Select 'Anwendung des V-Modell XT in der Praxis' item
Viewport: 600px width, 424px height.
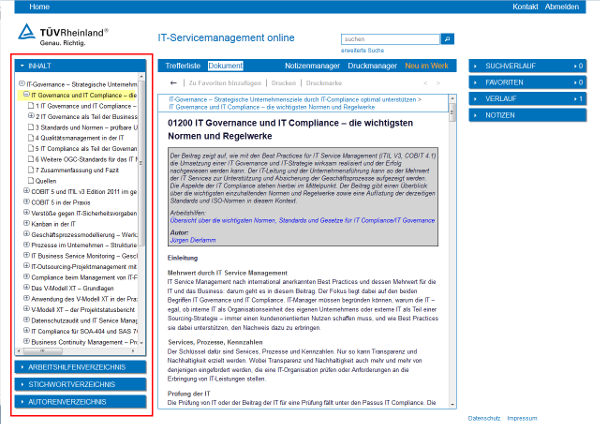click(x=85, y=299)
